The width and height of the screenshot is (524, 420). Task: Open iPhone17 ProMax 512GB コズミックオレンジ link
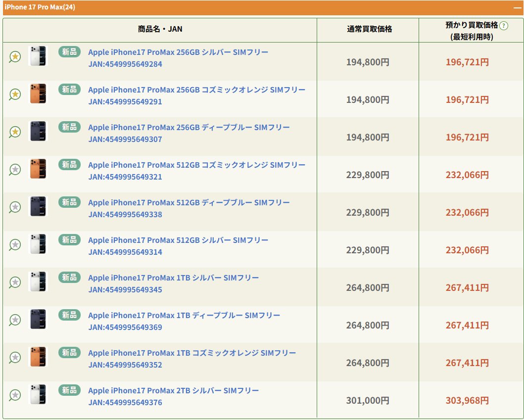tap(197, 165)
